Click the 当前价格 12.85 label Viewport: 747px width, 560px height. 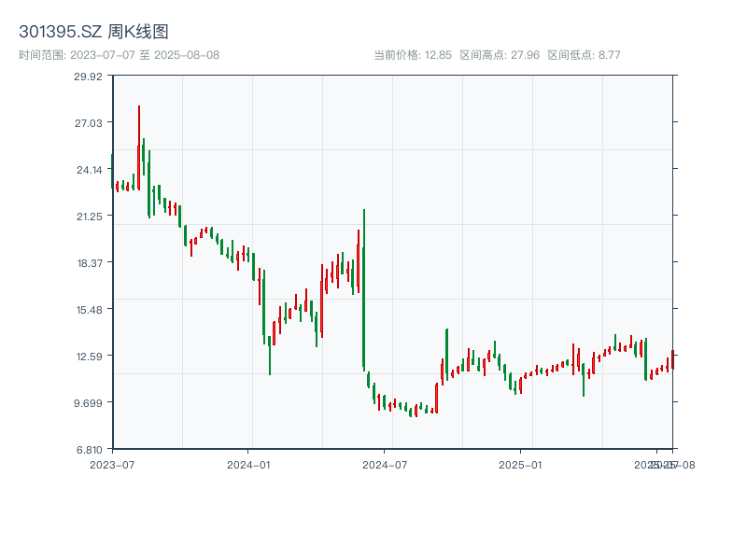(x=413, y=55)
